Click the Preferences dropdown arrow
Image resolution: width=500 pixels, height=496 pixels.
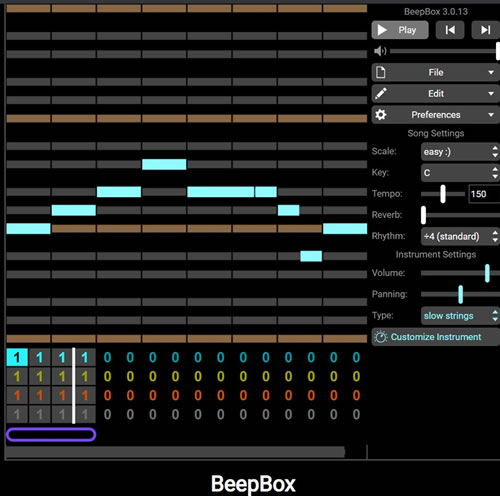coord(491,115)
